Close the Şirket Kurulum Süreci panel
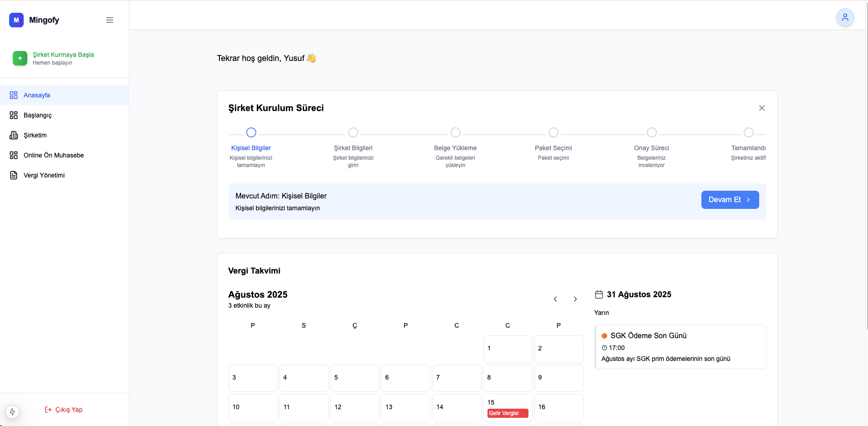Viewport: 868px width, 426px height. click(x=761, y=108)
